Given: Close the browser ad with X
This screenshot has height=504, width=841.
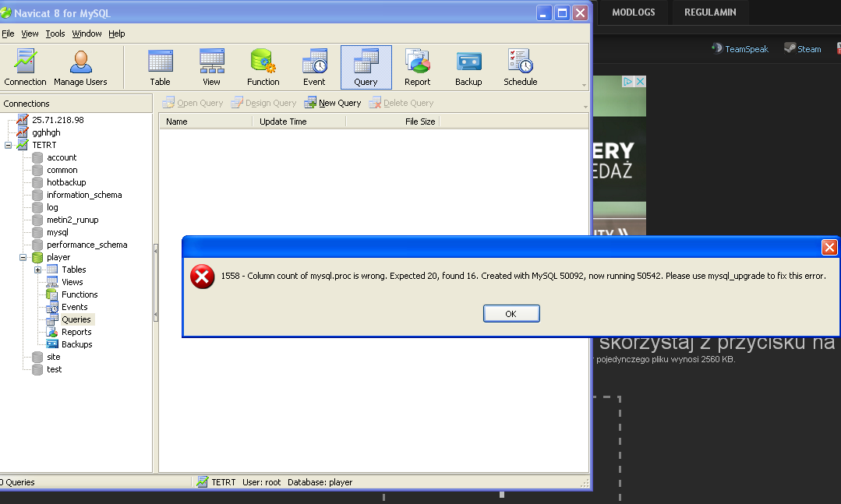Looking at the screenshot, I should (640, 82).
